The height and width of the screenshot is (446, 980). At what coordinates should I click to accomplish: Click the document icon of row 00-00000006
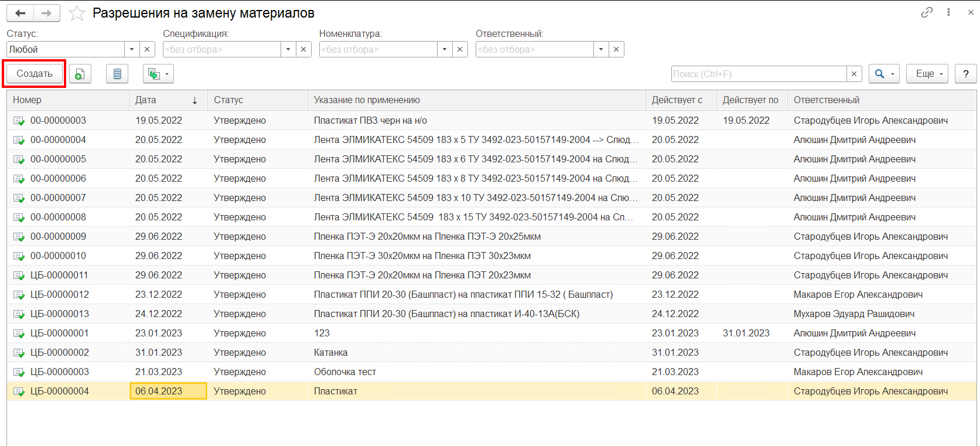click(19, 179)
